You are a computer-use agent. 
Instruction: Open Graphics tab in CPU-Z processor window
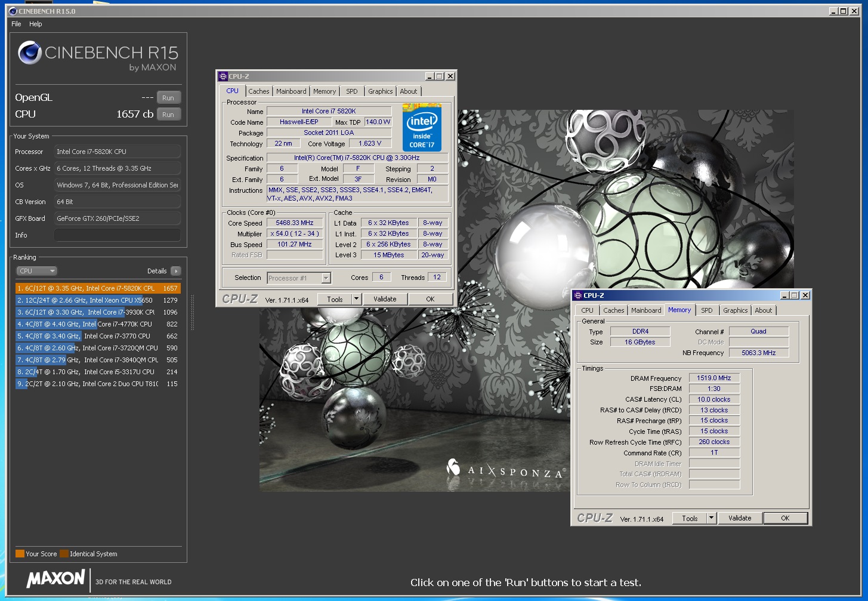(x=380, y=91)
